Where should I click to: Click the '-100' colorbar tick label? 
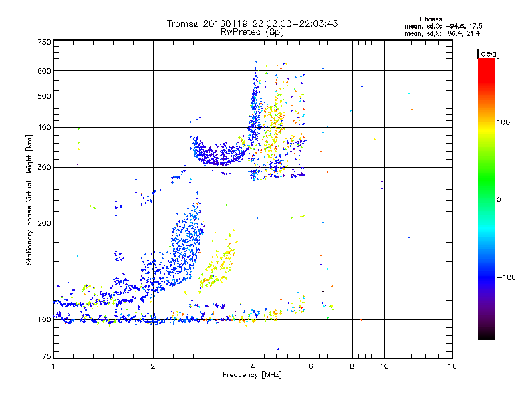(x=507, y=277)
